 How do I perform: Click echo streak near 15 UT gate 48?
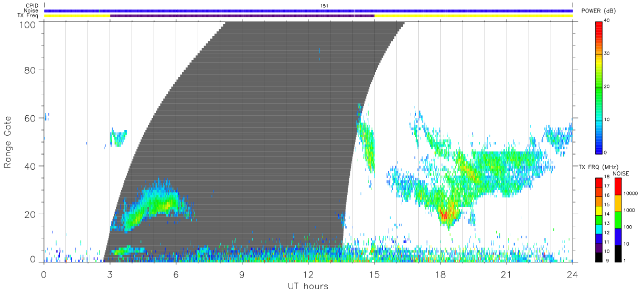(x=369, y=145)
